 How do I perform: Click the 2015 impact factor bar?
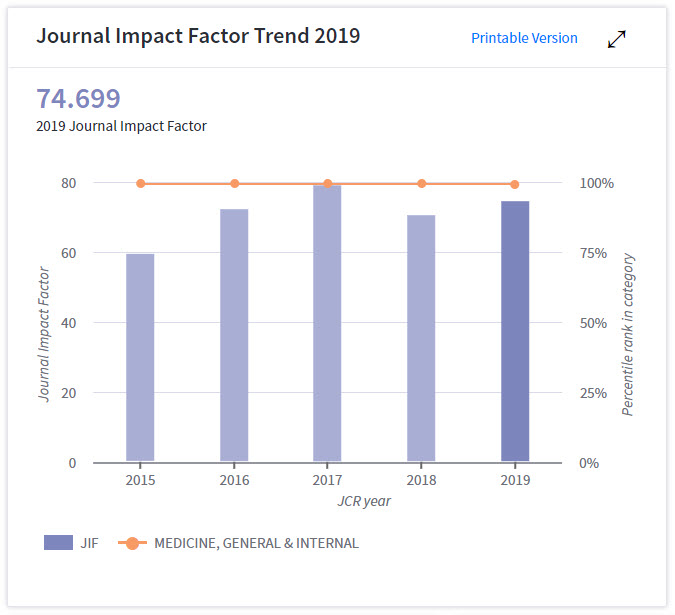140,358
